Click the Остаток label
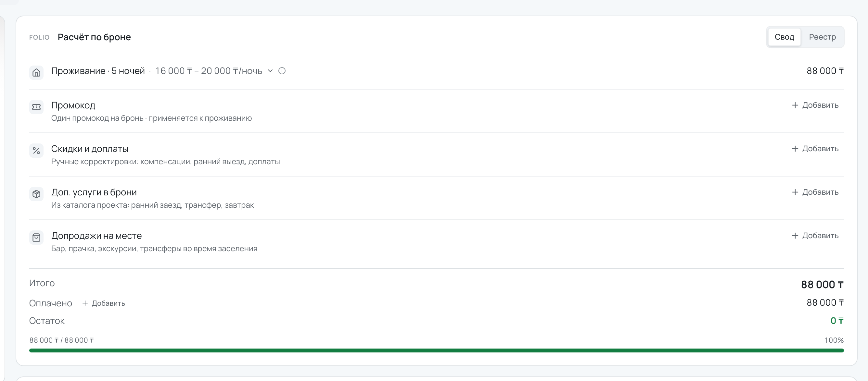This screenshot has height=381, width=868. pos(47,320)
